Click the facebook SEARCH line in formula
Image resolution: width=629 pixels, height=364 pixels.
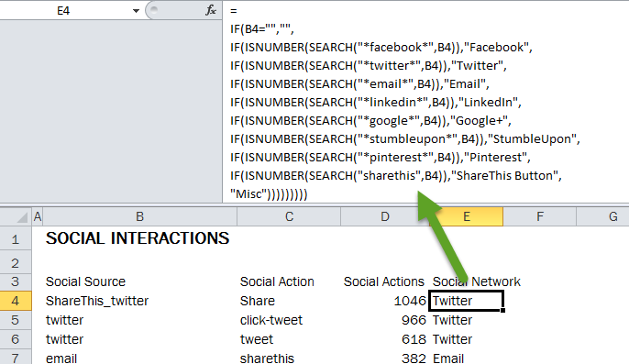(381, 48)
